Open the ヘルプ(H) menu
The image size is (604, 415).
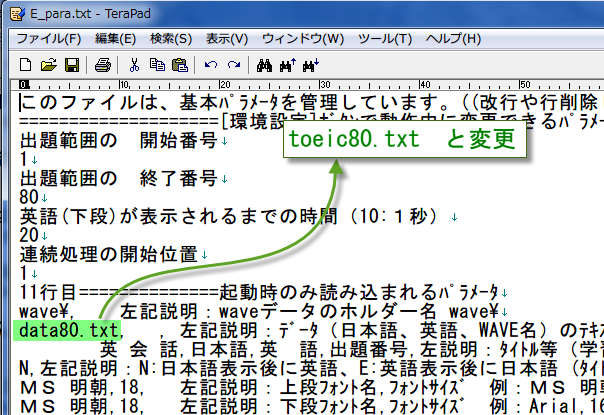(x=452, y=38)
